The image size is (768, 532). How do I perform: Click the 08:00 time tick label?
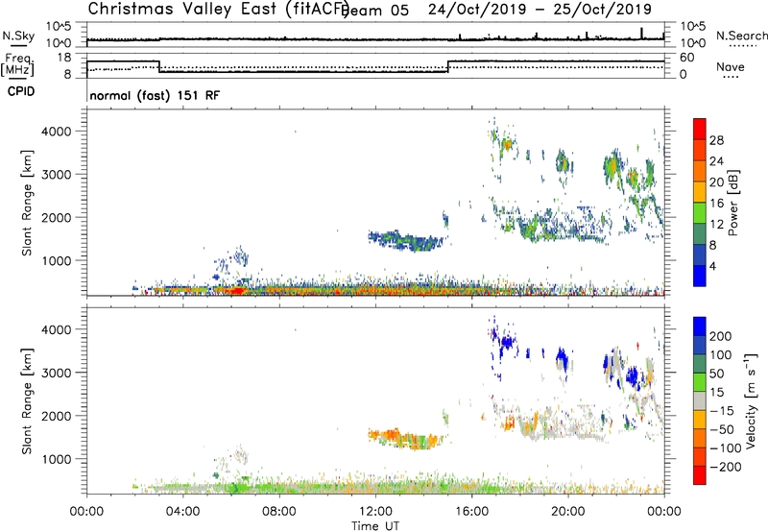pos(279,512)
